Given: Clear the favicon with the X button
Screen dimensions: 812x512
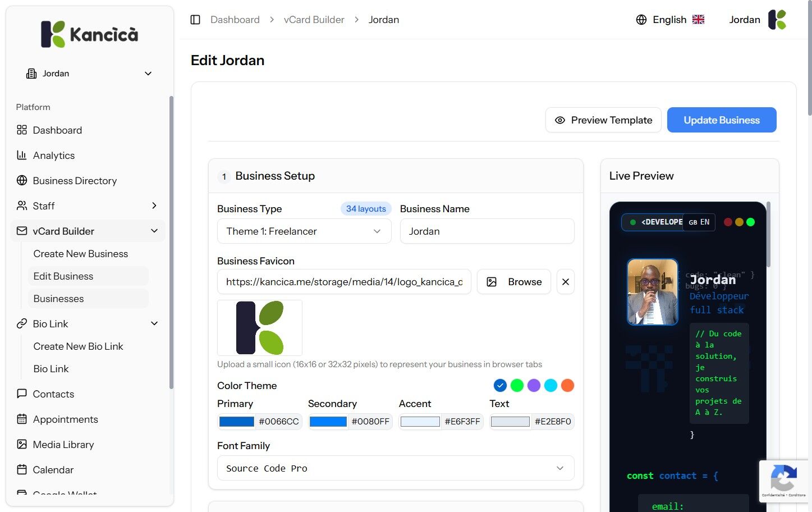Looking at the screenshot, I should [x=566, y=282].
